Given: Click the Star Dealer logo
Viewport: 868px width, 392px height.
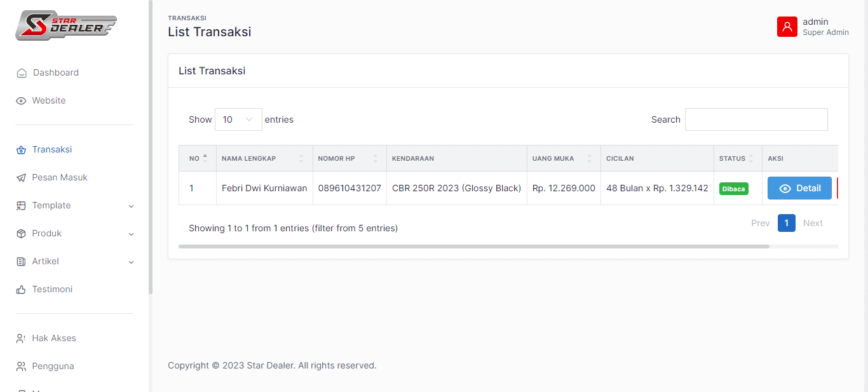Looking at the screenshot, I should [x=66, y=25].
